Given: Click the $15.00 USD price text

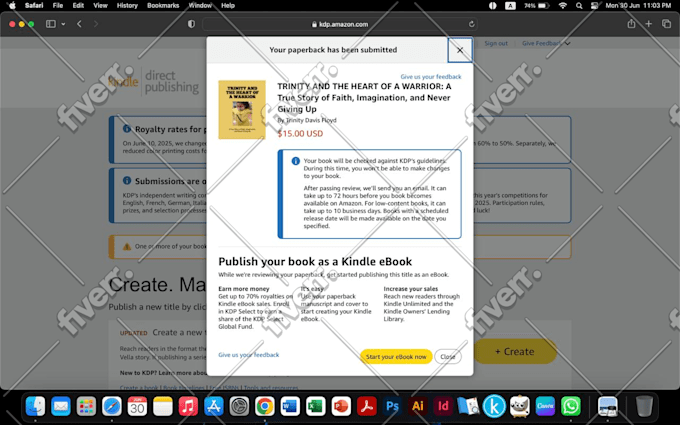Looking at the screenshot, I should (x=300, y=134).
